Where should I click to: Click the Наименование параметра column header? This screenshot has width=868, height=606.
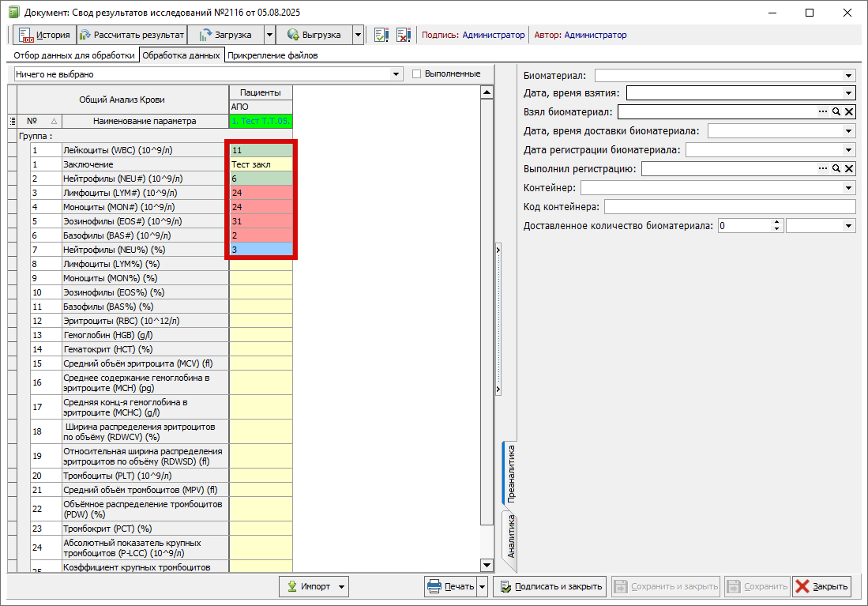click(145, 122)
